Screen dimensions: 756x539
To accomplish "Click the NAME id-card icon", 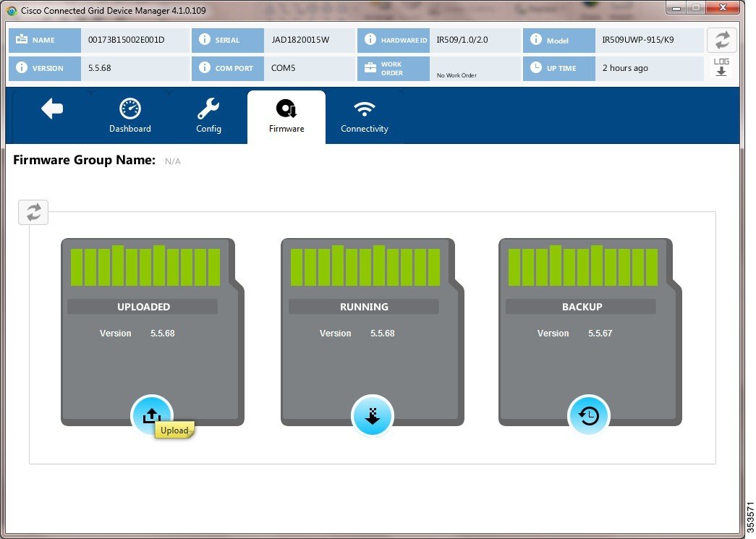I will tap(22, 40).
